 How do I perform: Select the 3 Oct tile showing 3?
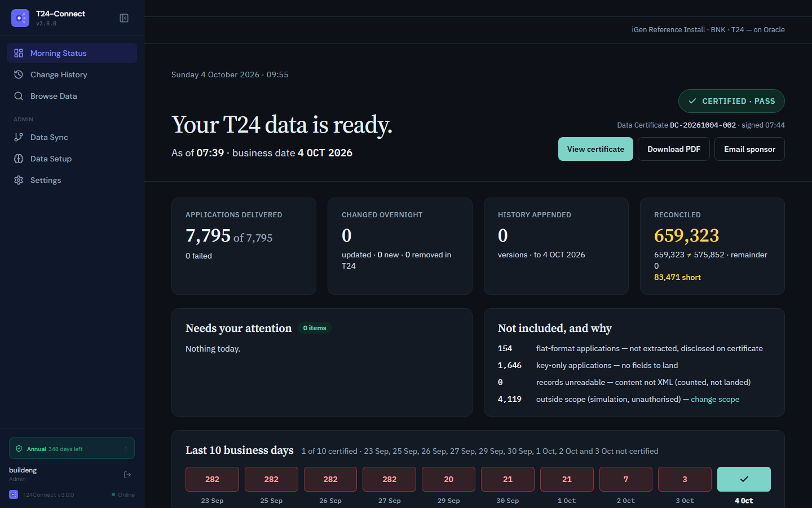(x=685, y=479)
